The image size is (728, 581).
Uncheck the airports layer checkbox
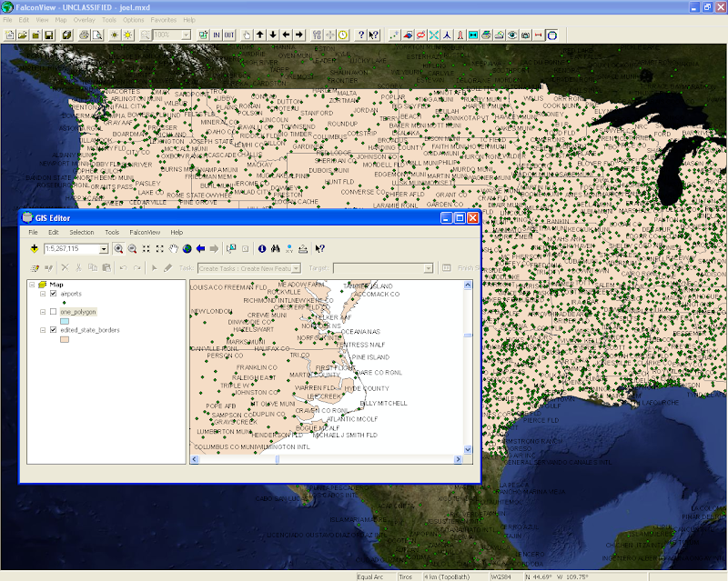click(x=53, y=294)
